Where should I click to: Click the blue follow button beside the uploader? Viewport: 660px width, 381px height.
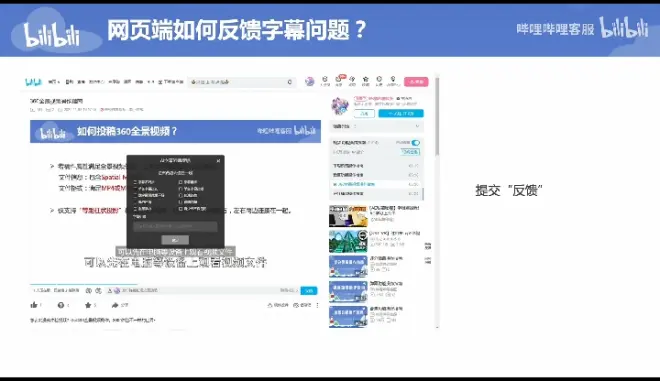click(x=401, y=113)
